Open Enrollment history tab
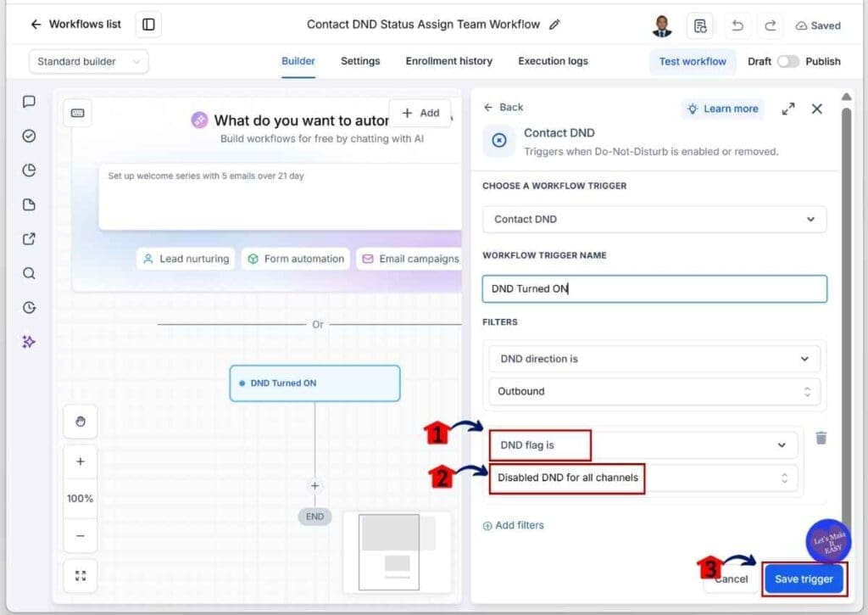 449,61
